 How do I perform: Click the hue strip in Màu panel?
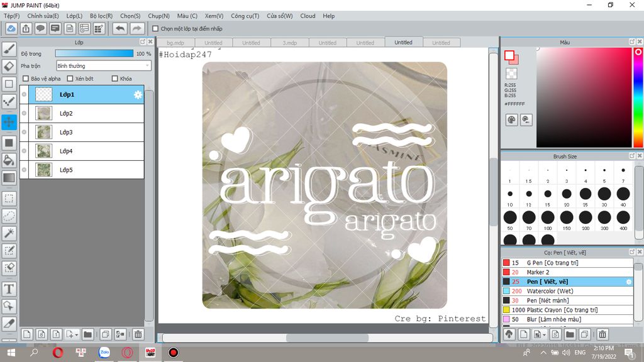638,97
